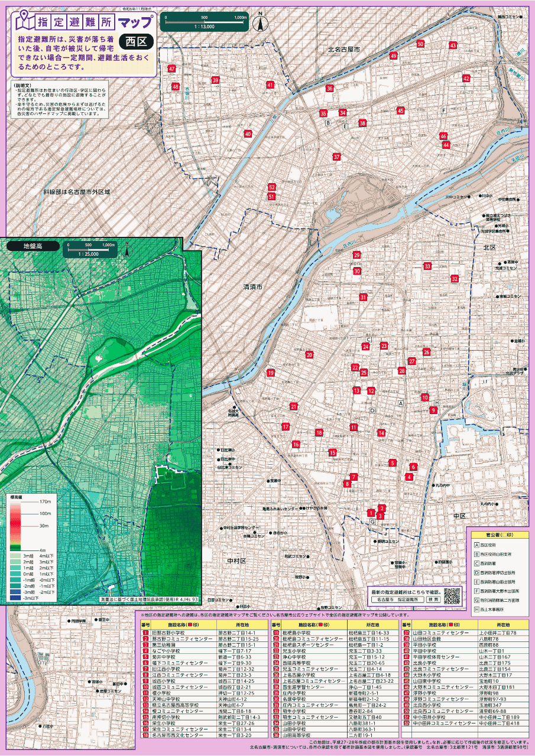Select shelter marker 37 on the map
Image resolution: width=535 pixels, height=756 pixels.
[x=336, y=157]
